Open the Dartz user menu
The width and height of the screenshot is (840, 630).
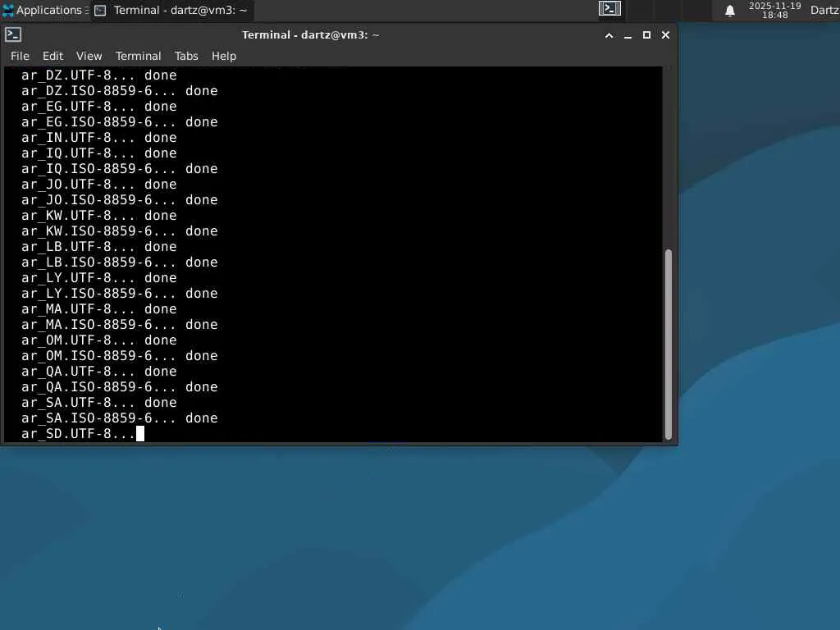click(824, 10)
